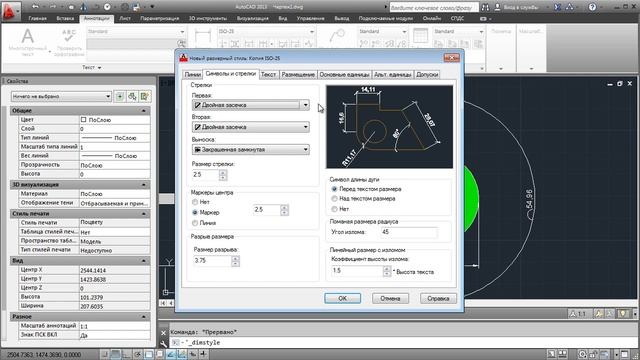Toggle ribbon minimize button after СПДС tab
Screen dimensions: 640x360
484,18
